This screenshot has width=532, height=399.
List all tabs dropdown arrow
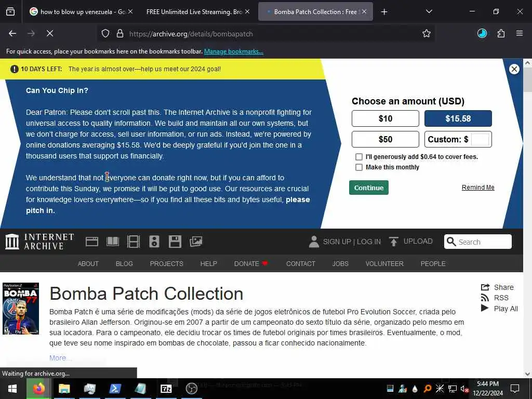429,11
